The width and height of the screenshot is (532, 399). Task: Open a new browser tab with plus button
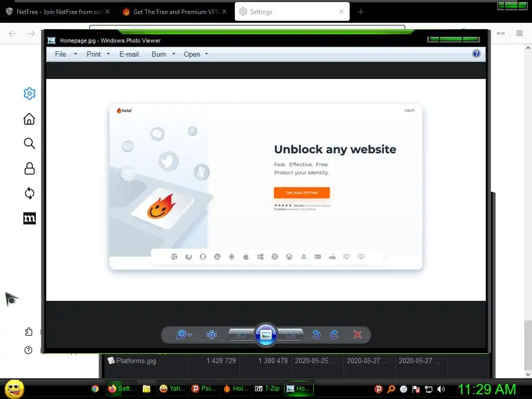[x=361, y=12]
